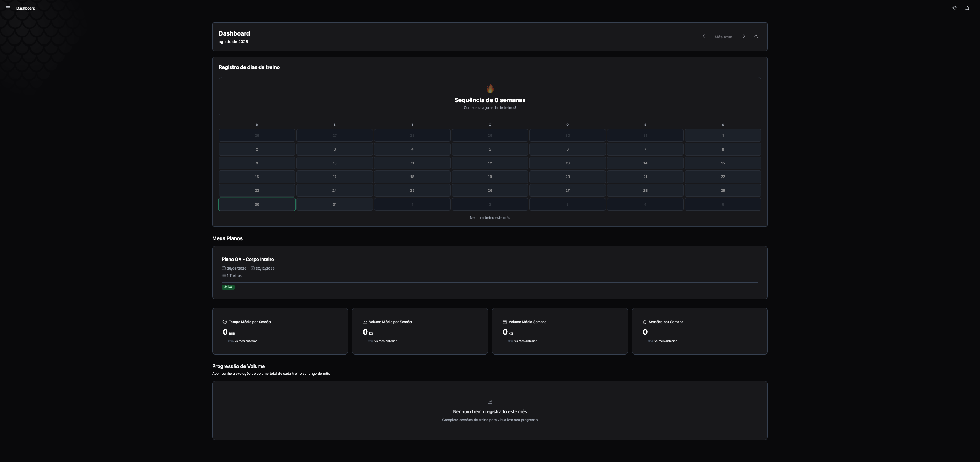The width and height of the screenshot is (980, 462).
Task: Click 'Sessões por Semana' label
Action: point(666,322)
